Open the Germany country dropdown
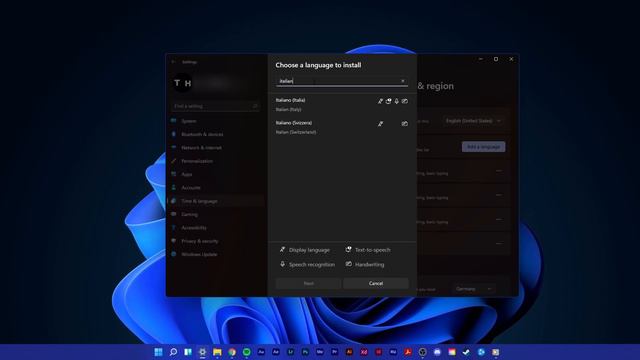The height and width of the screenshot is (360, 640). click(x=473, y=289)
